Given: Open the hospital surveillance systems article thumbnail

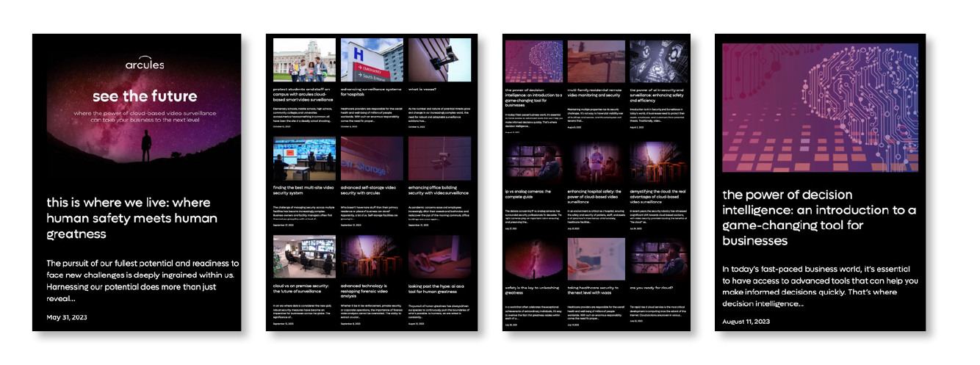Looking at the screenshot, I should pos(371,59).
